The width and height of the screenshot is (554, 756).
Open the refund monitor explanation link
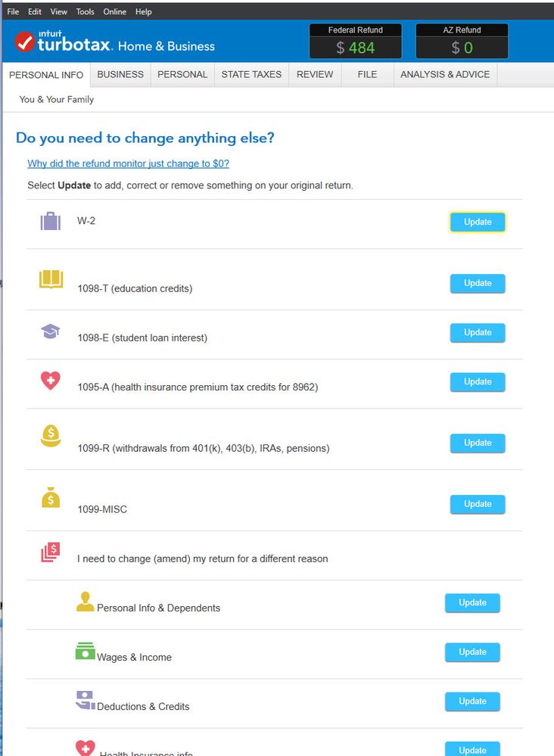[x=128, y=163]
